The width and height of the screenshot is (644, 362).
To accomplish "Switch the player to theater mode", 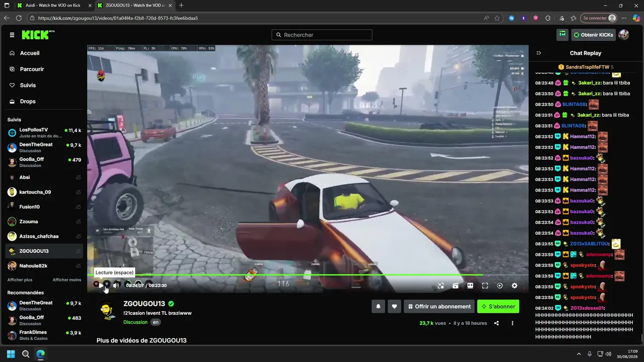I will (470, 286).
